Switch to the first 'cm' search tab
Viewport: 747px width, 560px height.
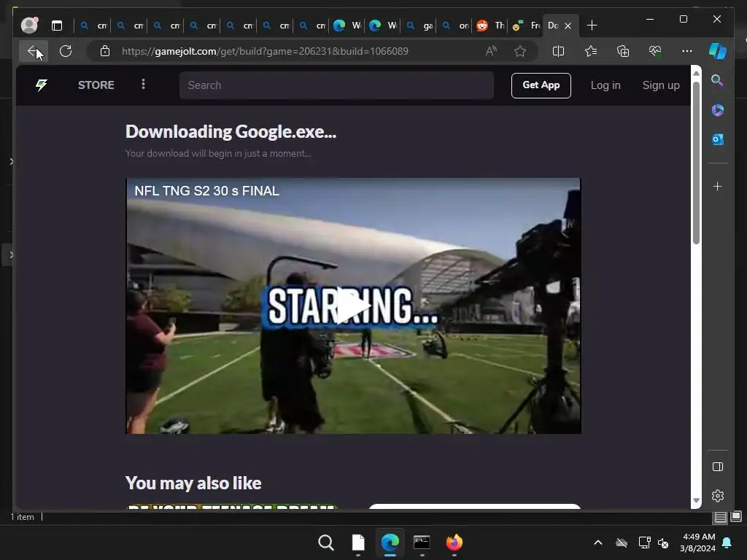pyautogui.click(x=93, y=26)
